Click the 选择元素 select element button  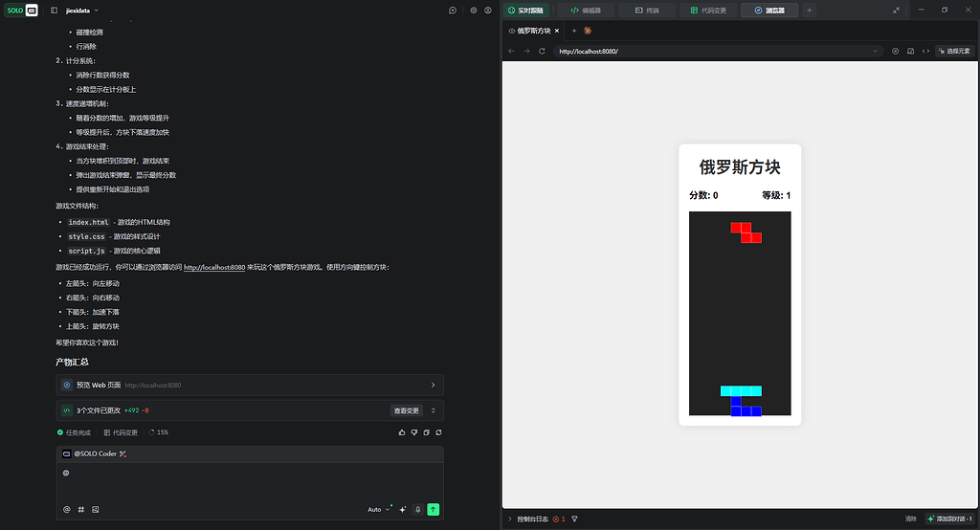point(954,52)
